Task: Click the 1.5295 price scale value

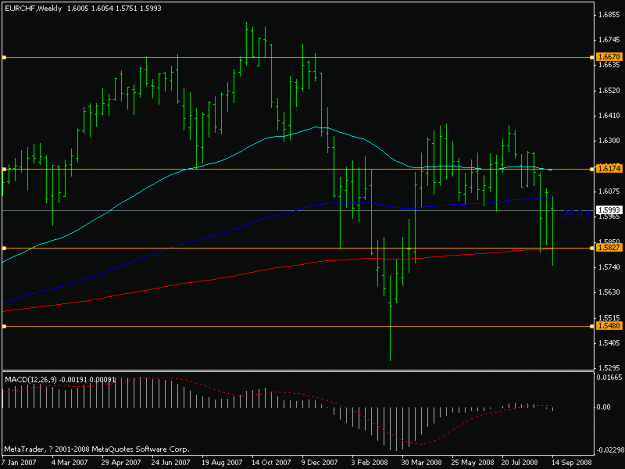Action: coord(609,368)
